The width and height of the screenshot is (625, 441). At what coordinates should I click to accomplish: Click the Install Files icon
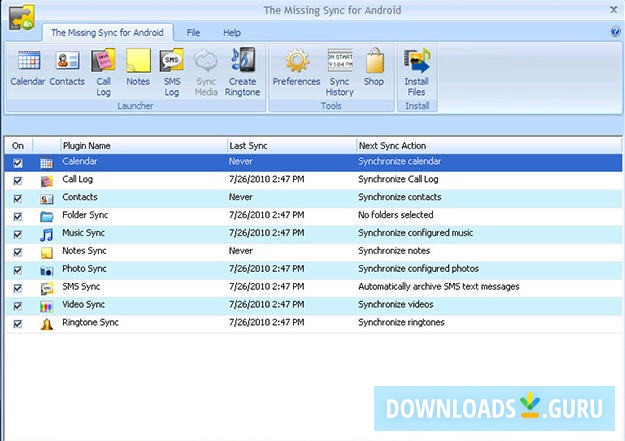pyautogui.click(x=416, y=67)
